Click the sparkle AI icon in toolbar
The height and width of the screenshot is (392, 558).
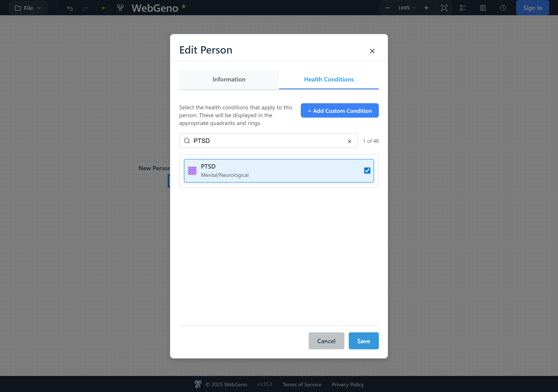coord(103,8)
